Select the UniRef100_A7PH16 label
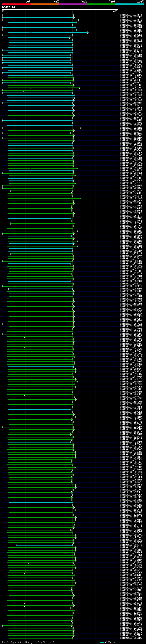Screen dimensions: 146x644 131,175
